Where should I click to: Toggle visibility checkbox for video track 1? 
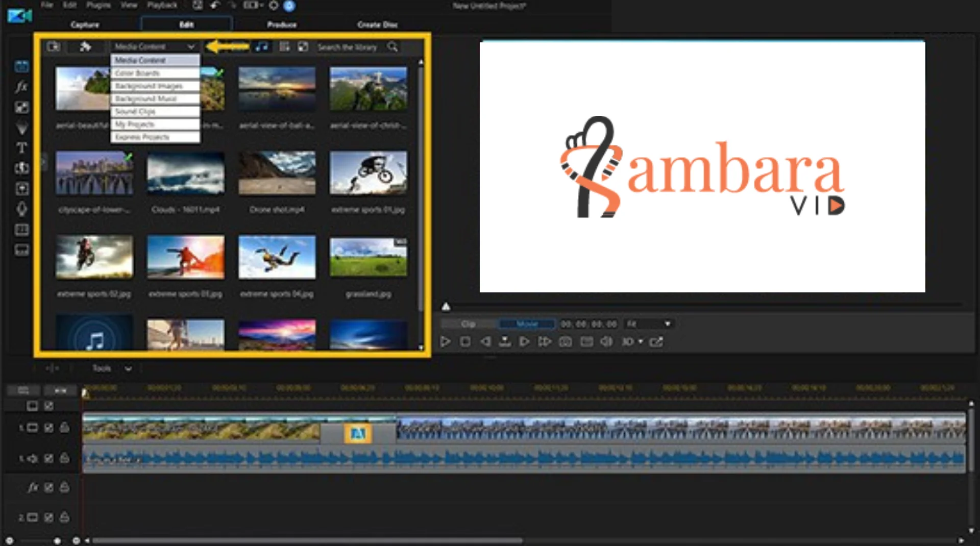point(48,428)
